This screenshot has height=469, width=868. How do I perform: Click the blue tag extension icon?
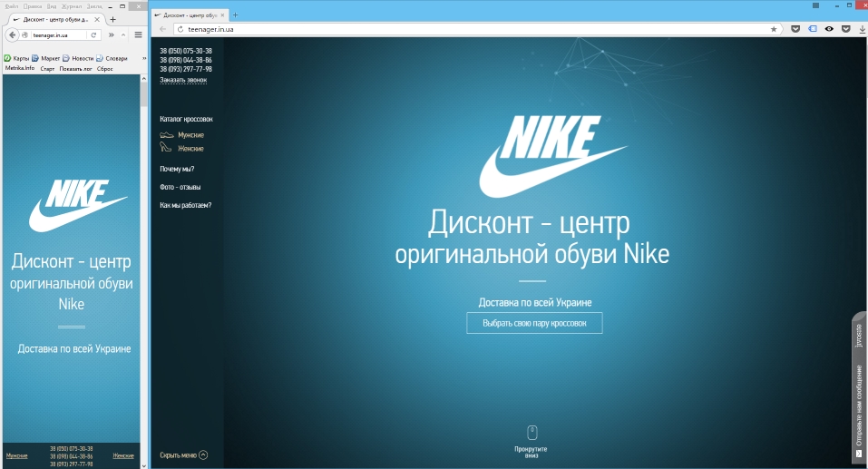pos(813,29)
